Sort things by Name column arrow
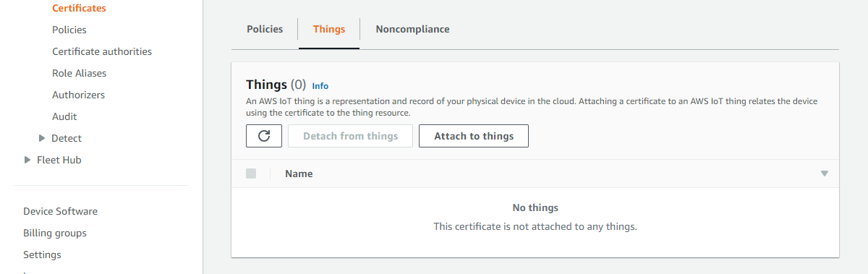The height and width of the screenshot is (274, 868). 824,174
